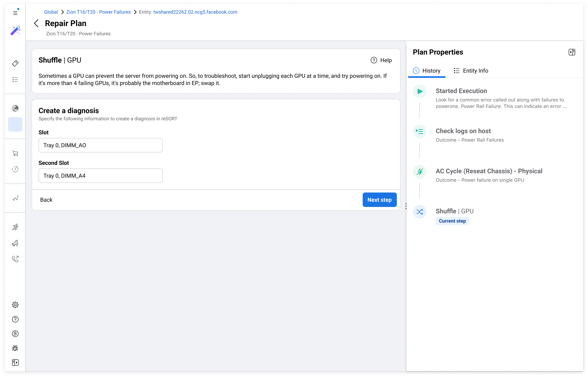Open Help for Shuffle GPU step
Image resolution: width=588 pixels, height=377 pixels.
click(381, 60)
